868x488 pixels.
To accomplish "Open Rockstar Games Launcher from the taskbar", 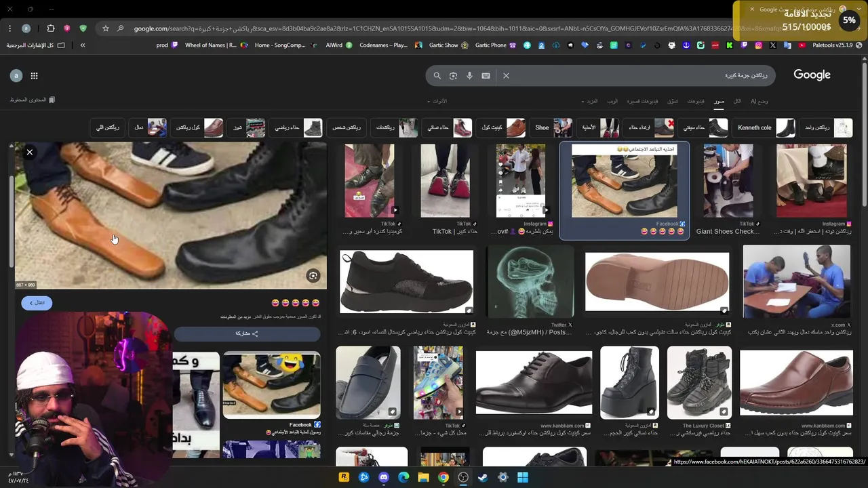I will point(344,477).
